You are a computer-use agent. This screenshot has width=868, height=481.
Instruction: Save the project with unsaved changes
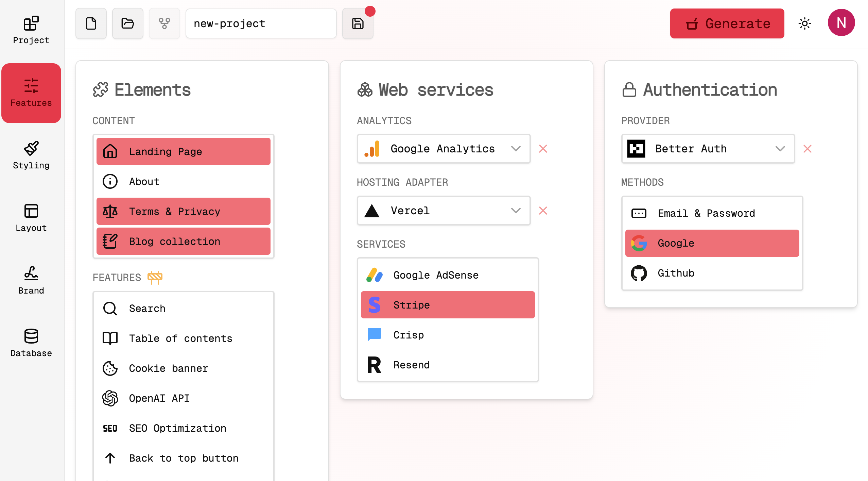(357, 23)
